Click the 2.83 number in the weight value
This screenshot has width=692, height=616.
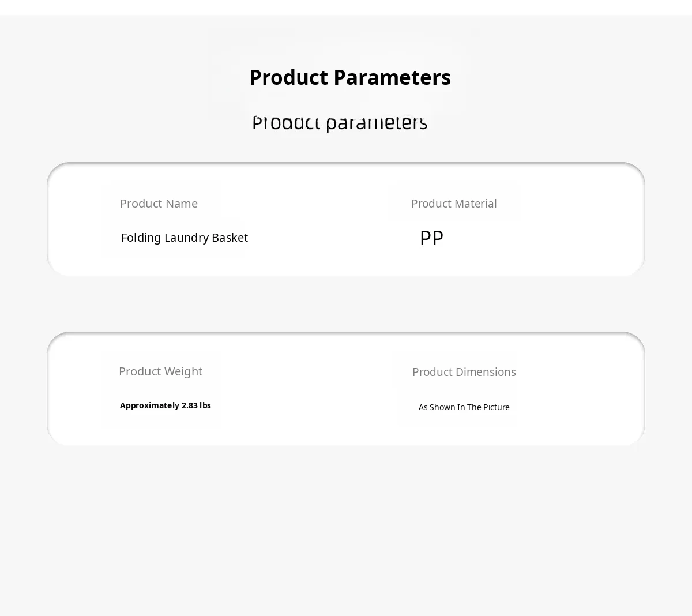190,405
